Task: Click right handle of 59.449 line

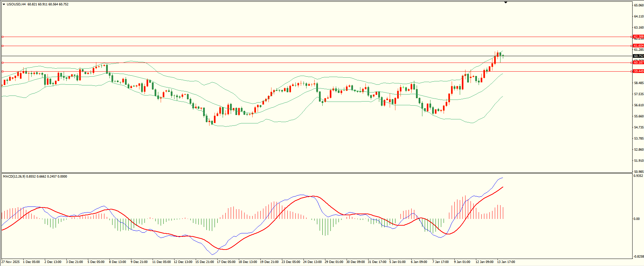Action: tap(631, 71)
